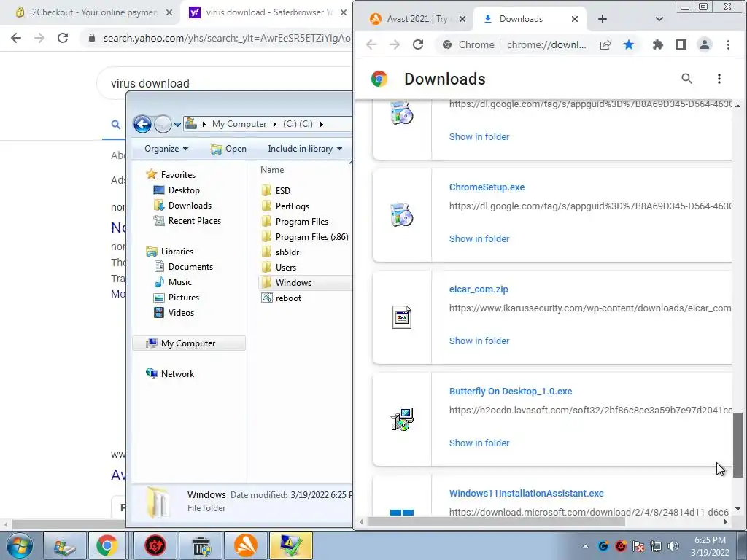Open eicar_com.zip download link
Image resolution: width=747 pixels, height=560 pixels.
479,289
